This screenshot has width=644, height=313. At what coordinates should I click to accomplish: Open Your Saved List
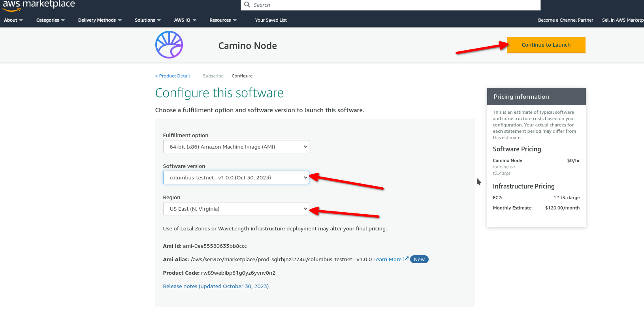(271, 20)
